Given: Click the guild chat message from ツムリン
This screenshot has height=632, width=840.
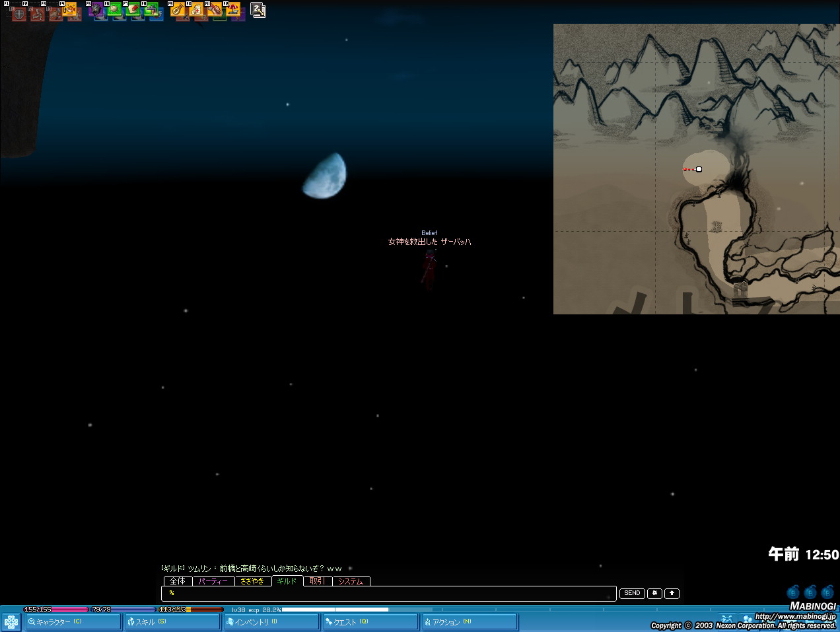Looking at the screenshot, I should tap(252, 569).
